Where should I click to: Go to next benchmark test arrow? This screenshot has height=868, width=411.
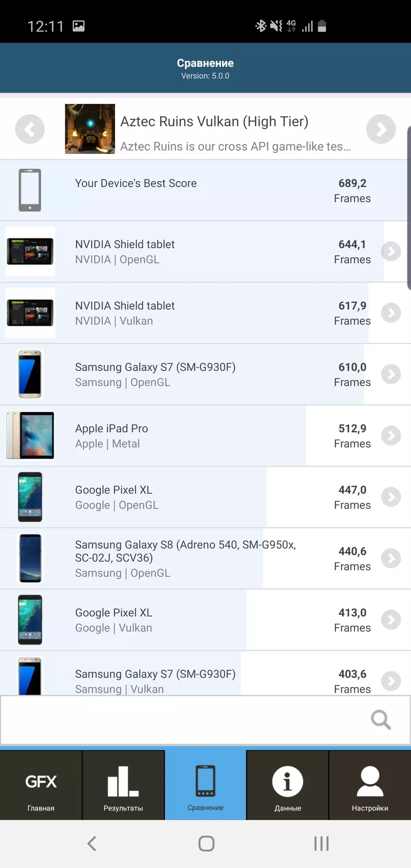click(381, 129)
